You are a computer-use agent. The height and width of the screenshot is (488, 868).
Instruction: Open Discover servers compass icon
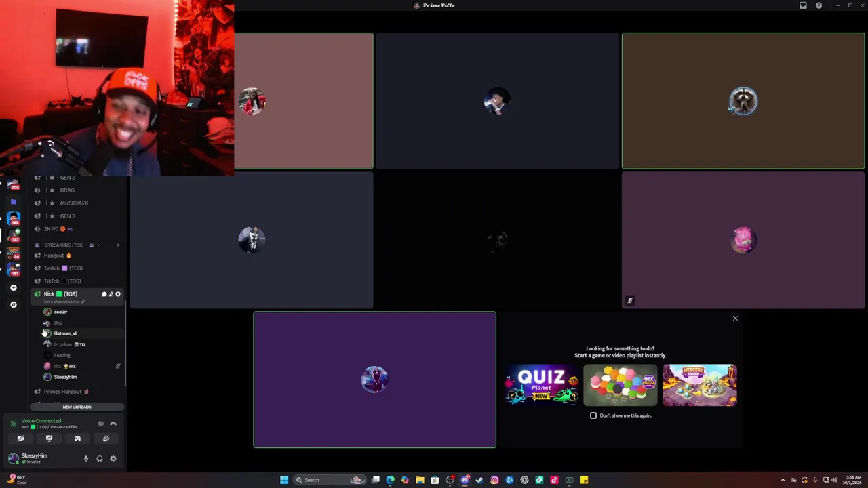coord(13,305)
